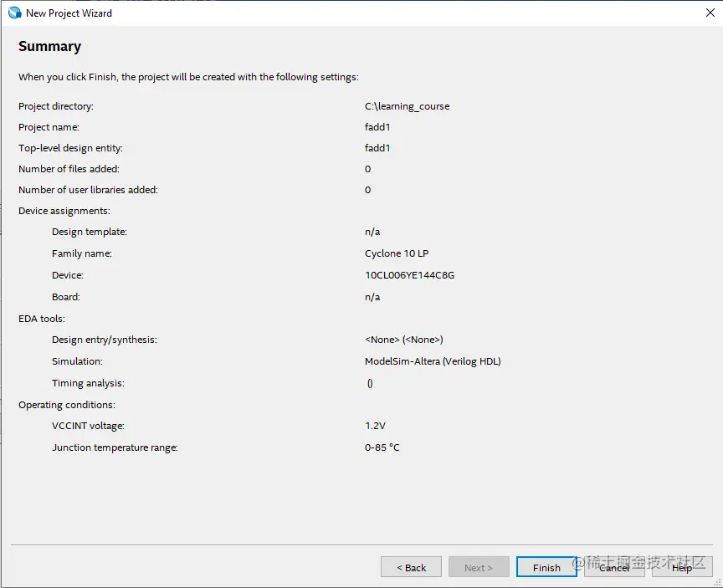Click the resize grip in the window corner

coord(717,582)
